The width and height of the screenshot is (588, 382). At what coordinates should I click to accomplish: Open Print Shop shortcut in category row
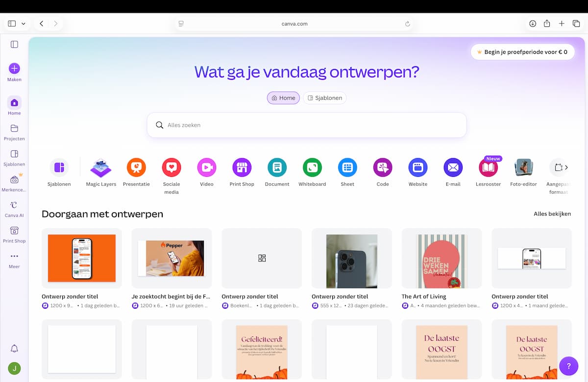[x=242, y=167]
